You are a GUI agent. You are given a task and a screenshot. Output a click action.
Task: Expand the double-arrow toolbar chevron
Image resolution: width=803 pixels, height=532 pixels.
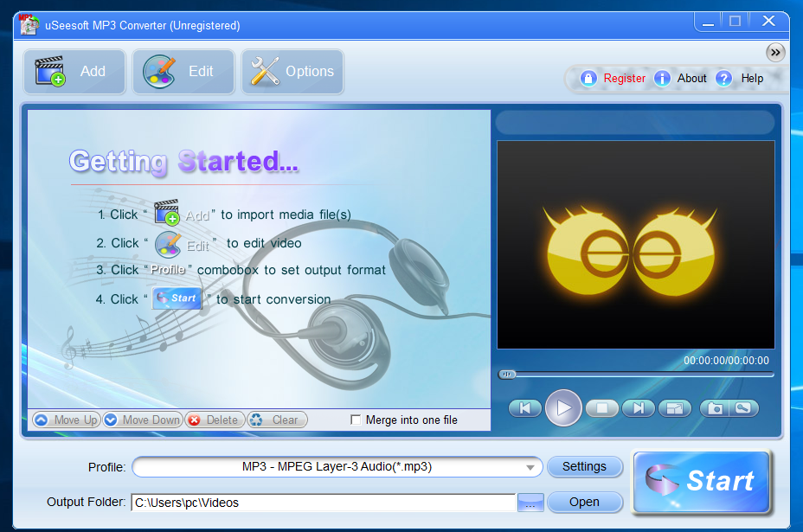click(775, 52)
